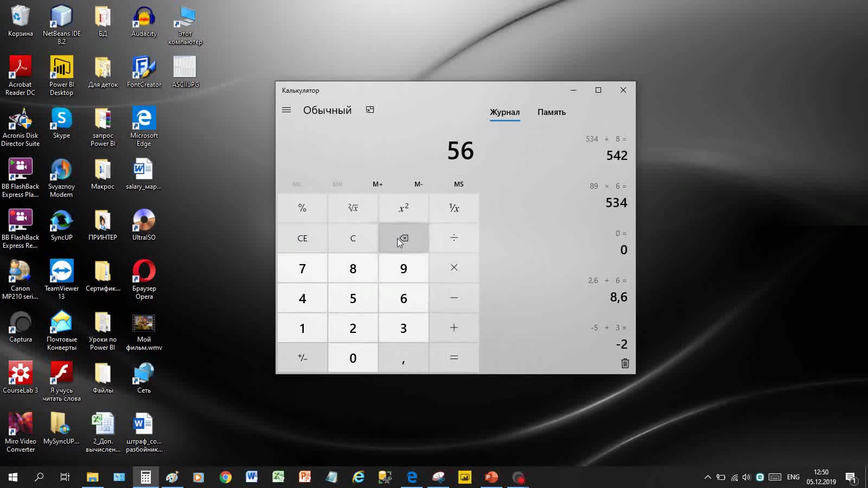The height and width of the screenshot is (488, 868).
Task: Toggle Keep on top calculator mode icon
Action: (x=370, y=110)
